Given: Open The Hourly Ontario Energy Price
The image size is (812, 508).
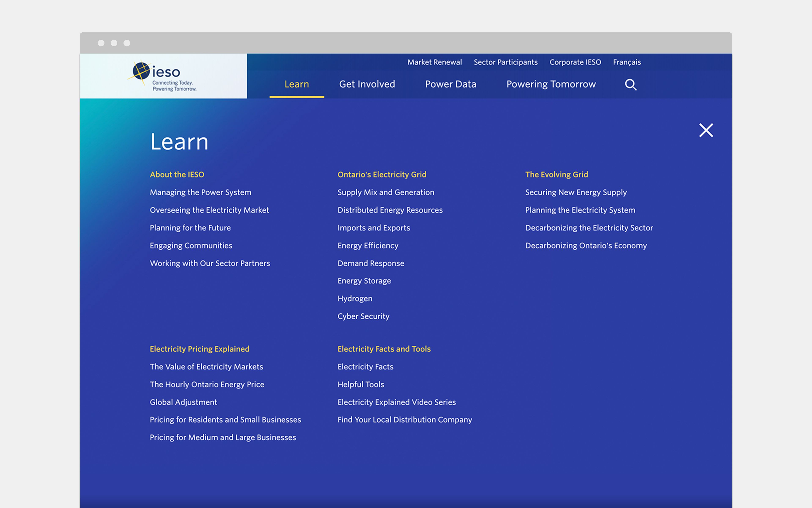Looking at the screenshot, I should pyautogui.click(x=207, y=385).
